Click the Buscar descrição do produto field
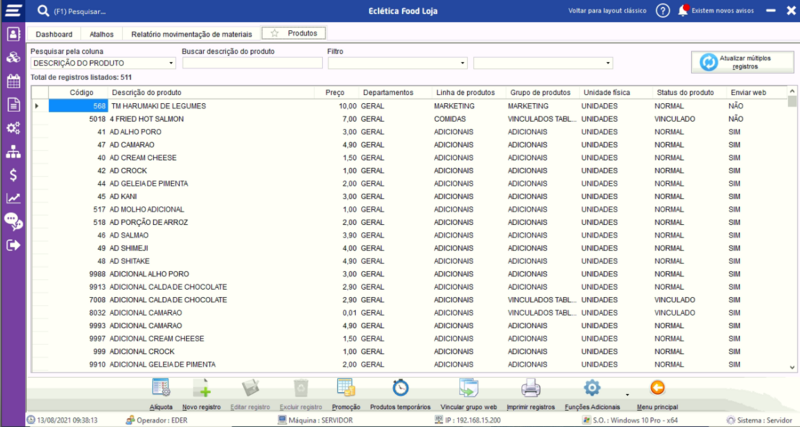The height and width of the screenshot is (427, 800). tap(253, 63)
